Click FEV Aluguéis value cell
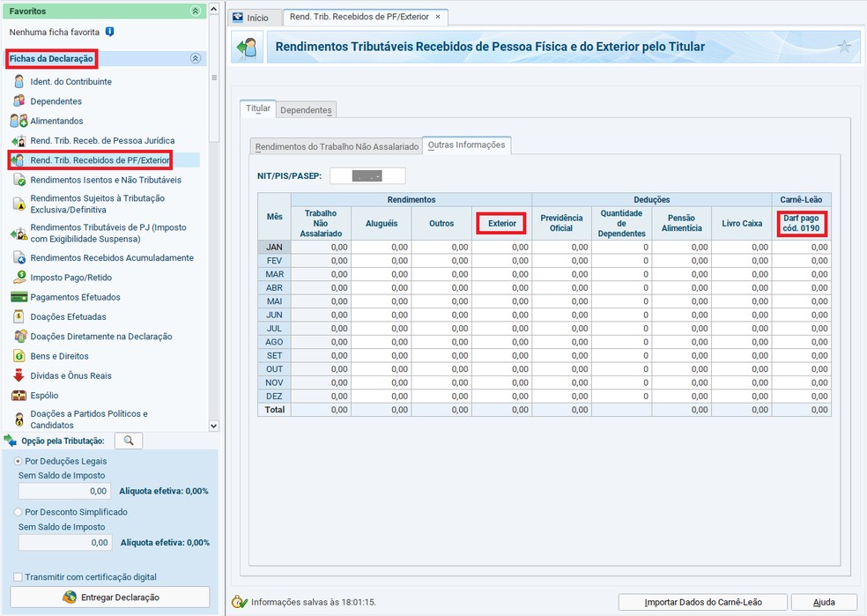This screenshot has height=616, width=867. click(x=382, y=261)
